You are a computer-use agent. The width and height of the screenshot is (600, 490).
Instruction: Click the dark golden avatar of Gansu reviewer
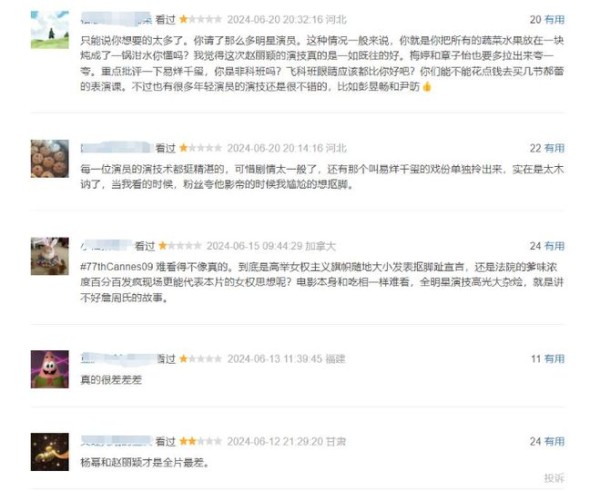(x=50, y=452)
